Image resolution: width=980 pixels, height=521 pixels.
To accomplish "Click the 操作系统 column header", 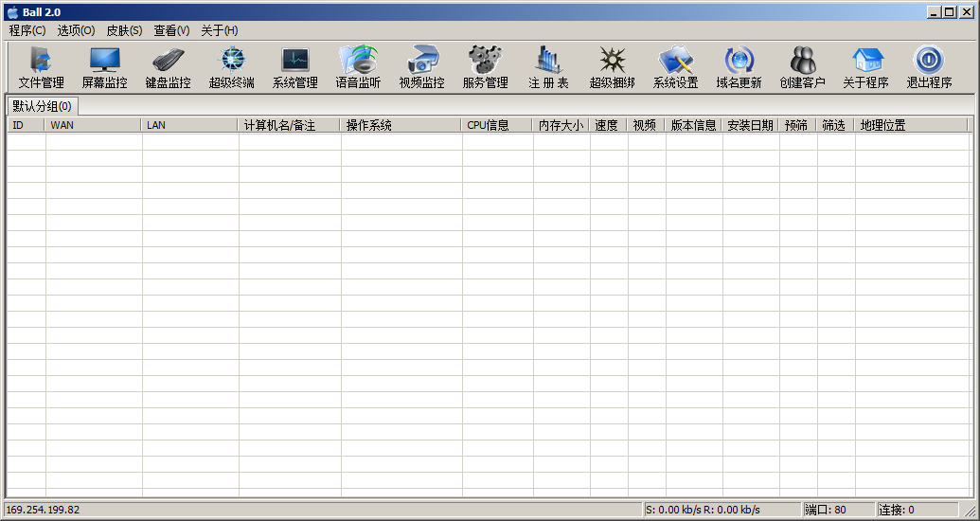I will tap(401, 125).
